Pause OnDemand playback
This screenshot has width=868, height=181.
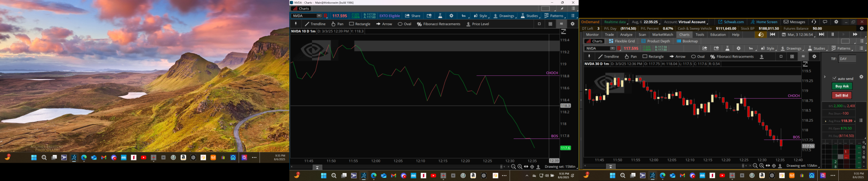pyautogui.click(x=832, y=34)
